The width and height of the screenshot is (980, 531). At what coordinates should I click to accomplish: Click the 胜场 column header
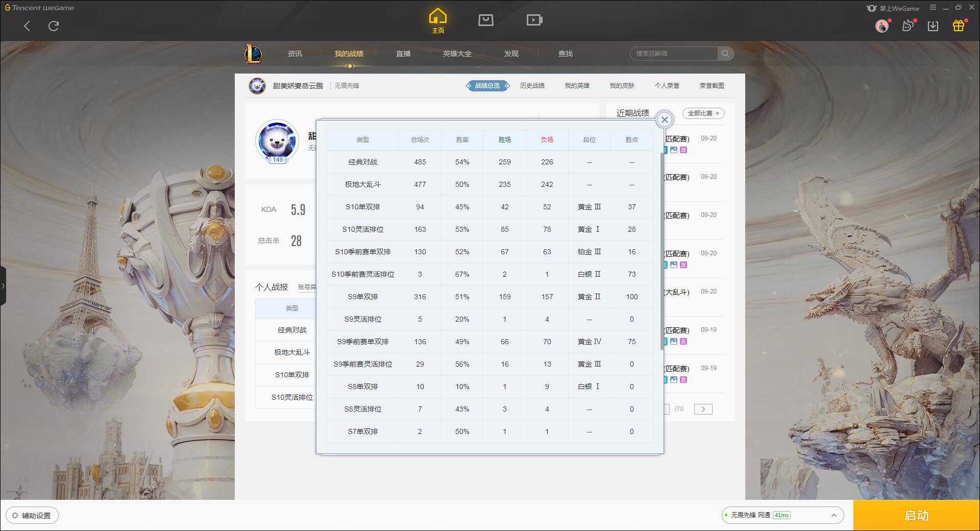pos(505,140)
